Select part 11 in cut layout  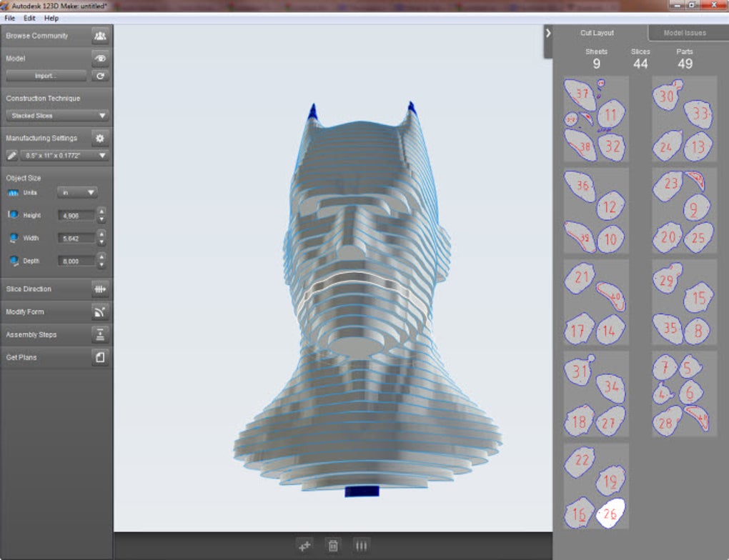611,114
